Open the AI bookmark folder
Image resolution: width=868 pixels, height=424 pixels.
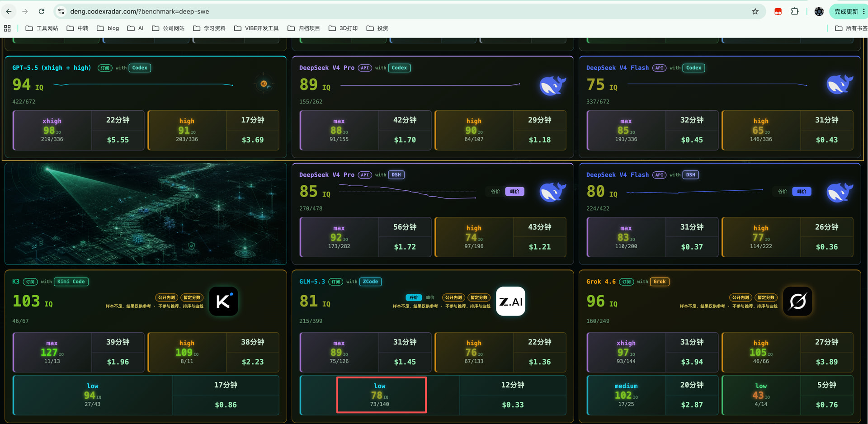(x=135, y=28)
